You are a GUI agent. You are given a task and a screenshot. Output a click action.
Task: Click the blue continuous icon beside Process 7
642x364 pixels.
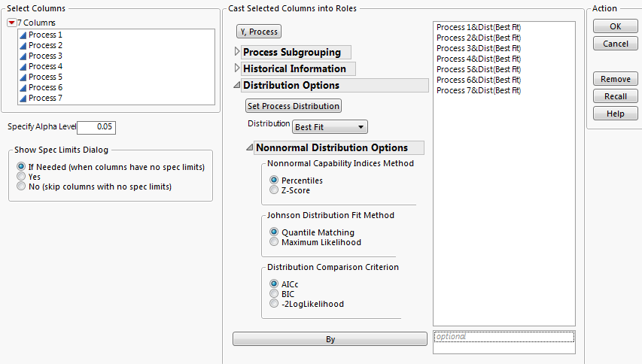(x=23, y=98)
